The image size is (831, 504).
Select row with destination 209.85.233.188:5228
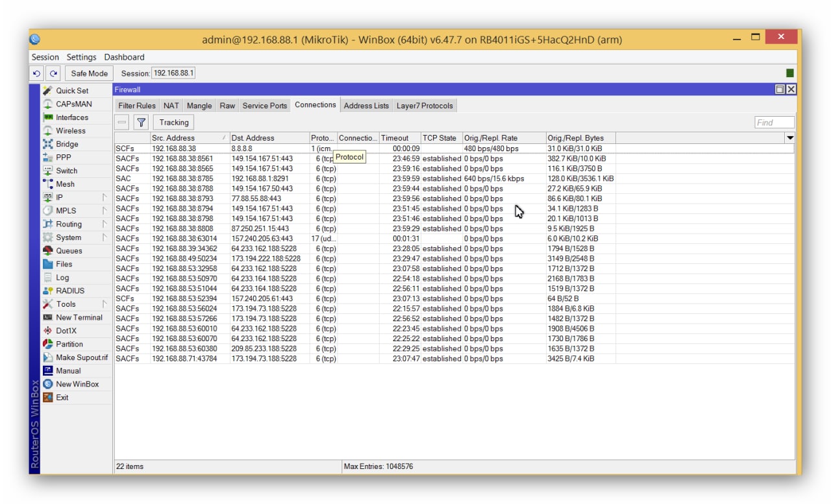[454, 348]
